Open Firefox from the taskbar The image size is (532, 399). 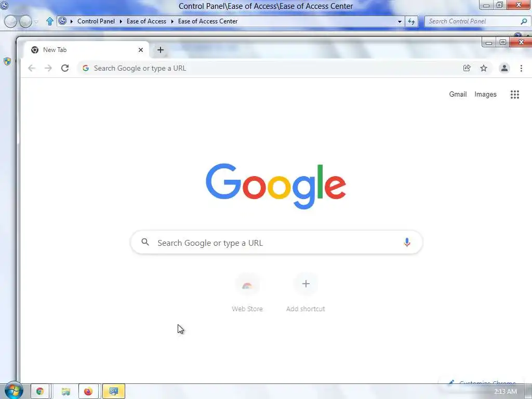click(x=88, y=392)
